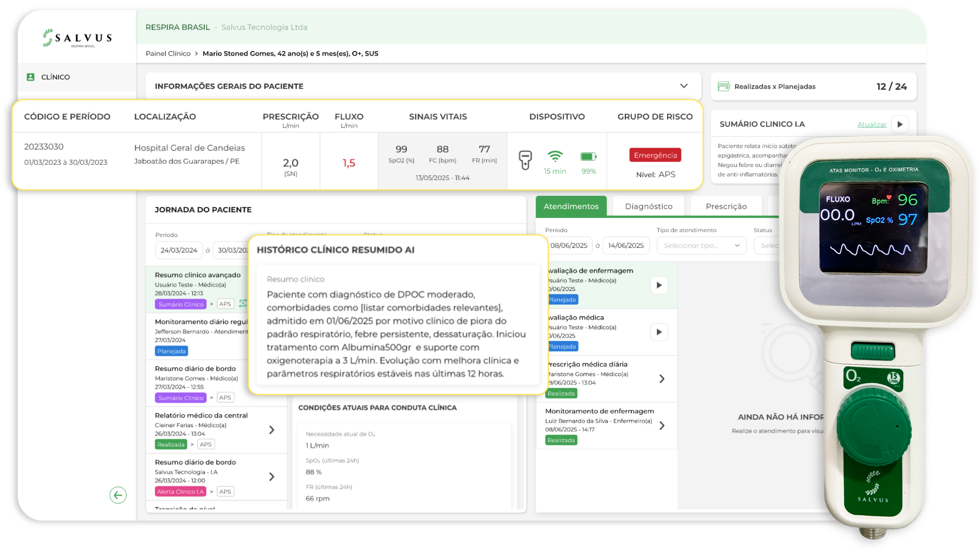This screenshot has height=551, width=980.
Task: Click Realizada tag on Relatório médico da central
Action: [171, 445]
